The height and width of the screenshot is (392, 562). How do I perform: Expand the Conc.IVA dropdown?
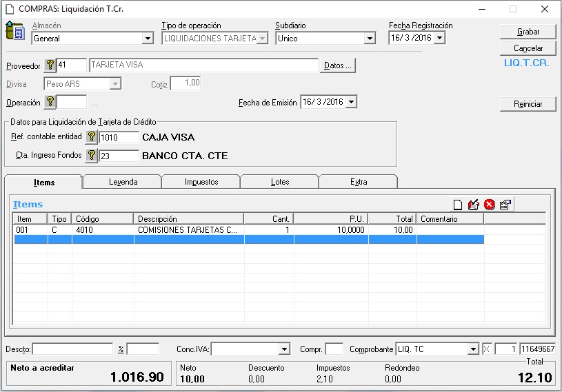point(284,349)
